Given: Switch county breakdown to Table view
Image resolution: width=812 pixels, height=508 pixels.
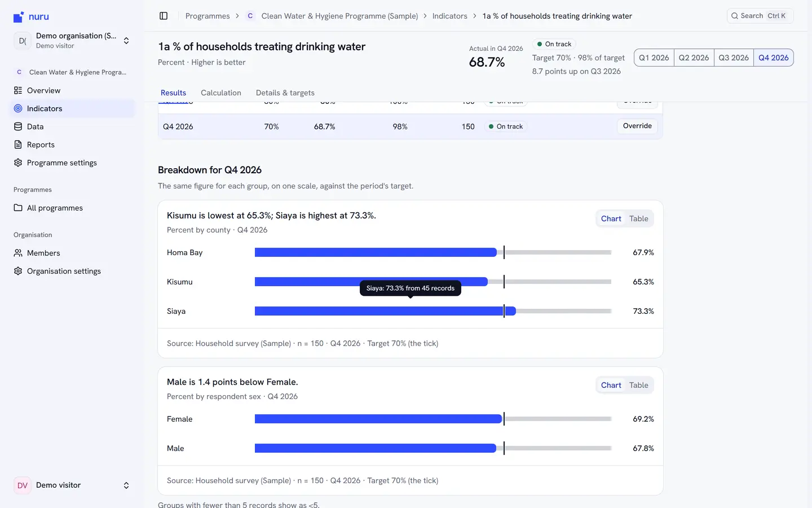Looking at the screenshot, I should (639, 218).
